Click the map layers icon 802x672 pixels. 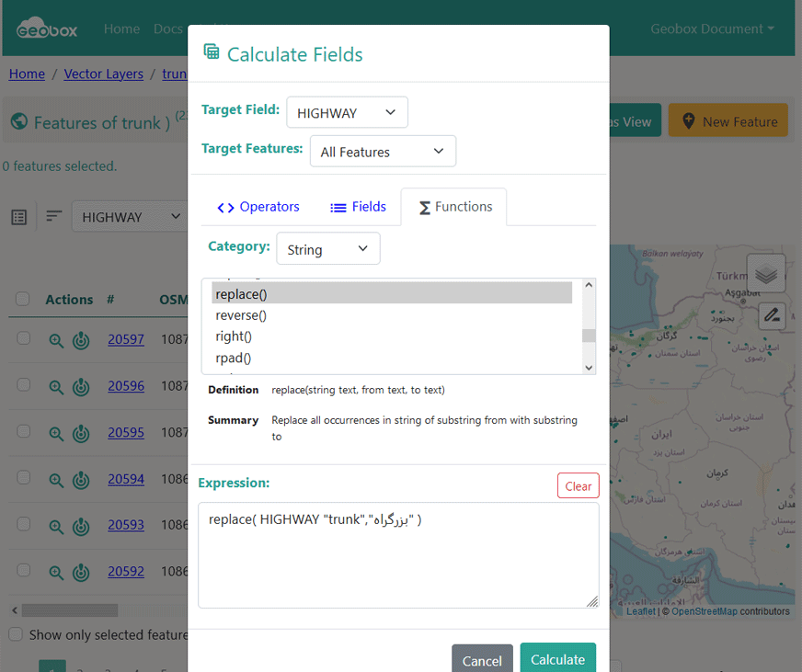[766, 273]
